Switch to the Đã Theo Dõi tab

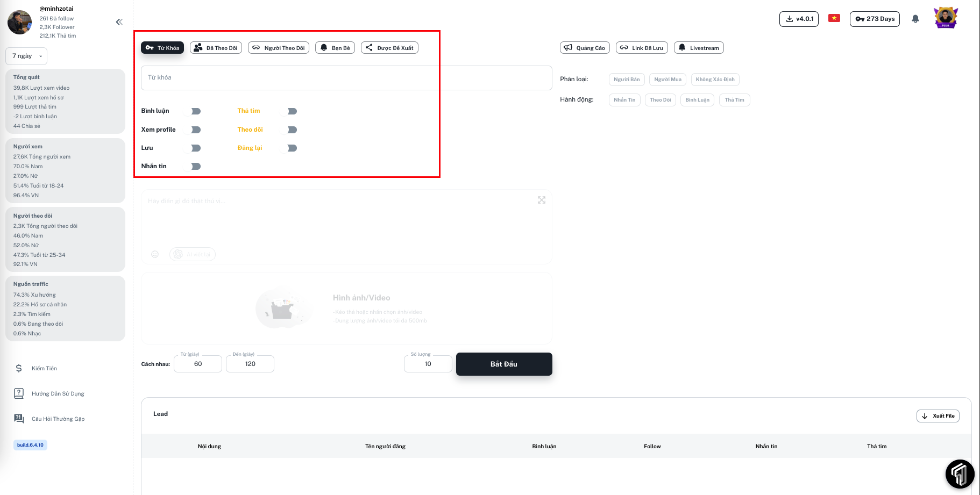tap(216, 48)
